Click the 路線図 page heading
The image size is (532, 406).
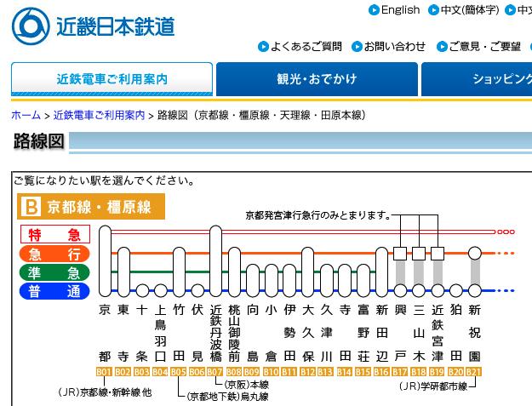point(38,141)
